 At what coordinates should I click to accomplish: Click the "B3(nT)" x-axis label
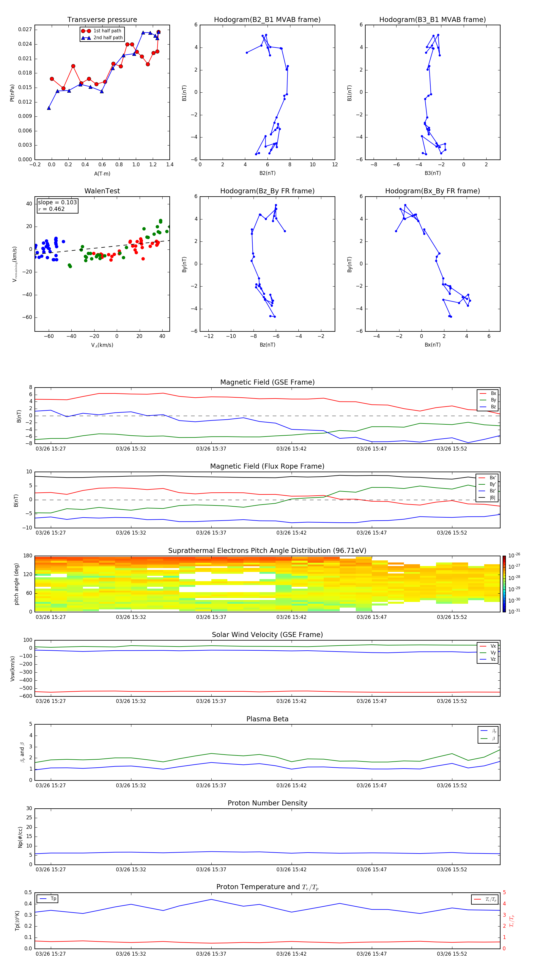click(x=432, y=173)
